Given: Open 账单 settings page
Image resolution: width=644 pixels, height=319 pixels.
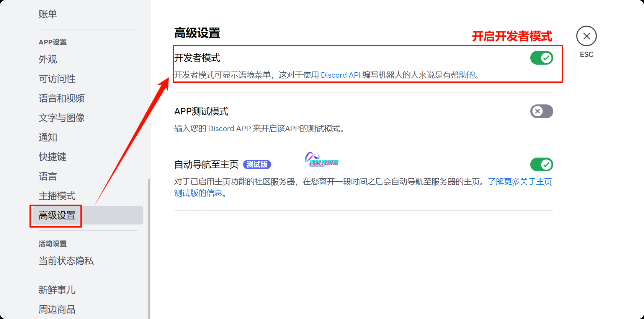Looking at the screenshot, I should coord(48,14).
